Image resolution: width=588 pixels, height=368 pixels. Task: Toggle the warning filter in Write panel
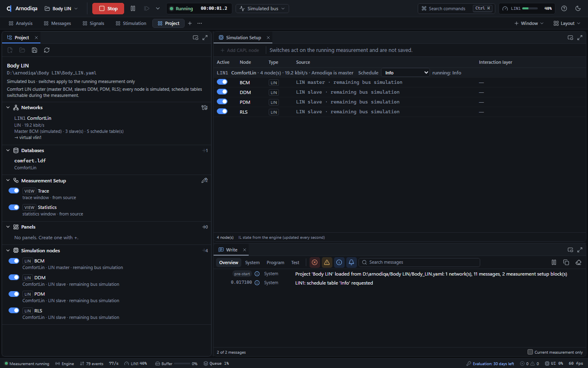[x=327, y=263]
